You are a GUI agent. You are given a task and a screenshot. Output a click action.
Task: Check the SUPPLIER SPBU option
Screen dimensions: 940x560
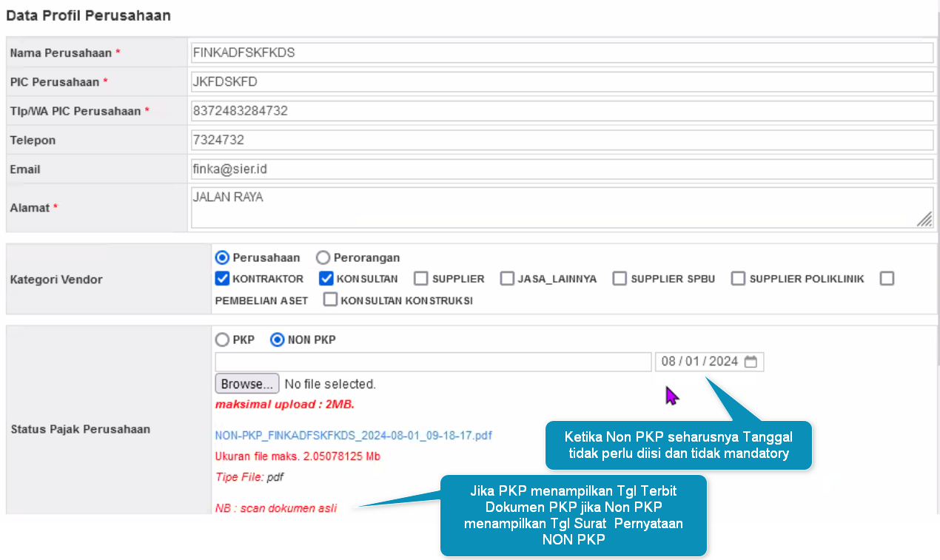(620, 279)
